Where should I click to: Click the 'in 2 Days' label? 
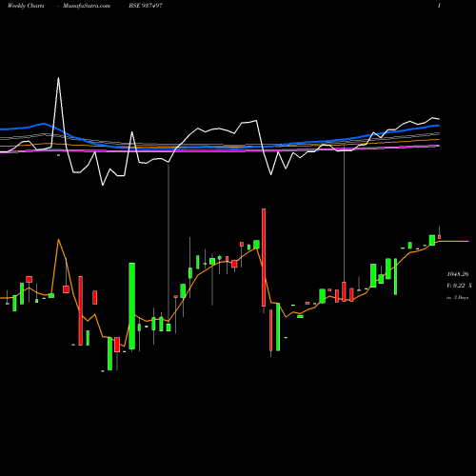[458, 297]
